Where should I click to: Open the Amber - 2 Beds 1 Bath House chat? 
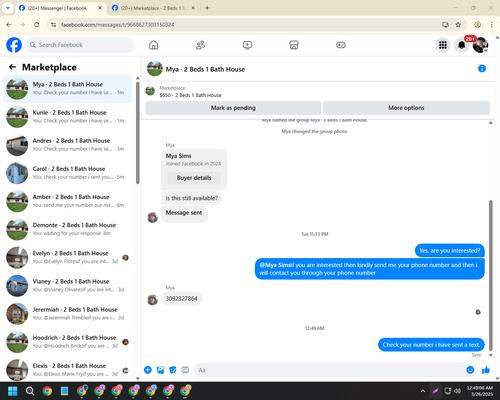(x=68, y=201)
